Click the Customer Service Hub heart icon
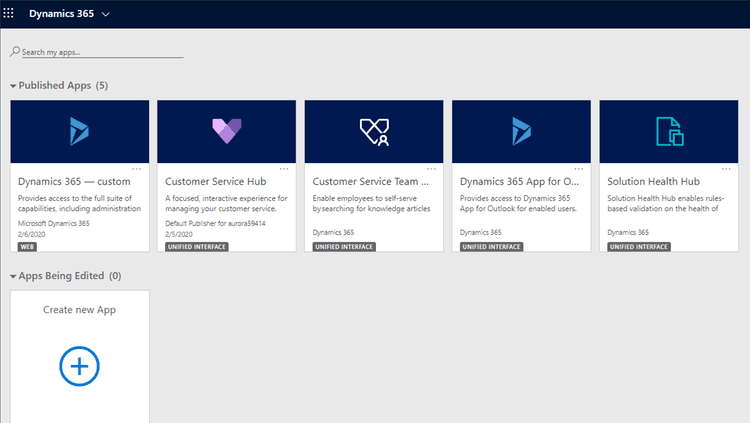The image size is (750, 423). tap(226, 130)
